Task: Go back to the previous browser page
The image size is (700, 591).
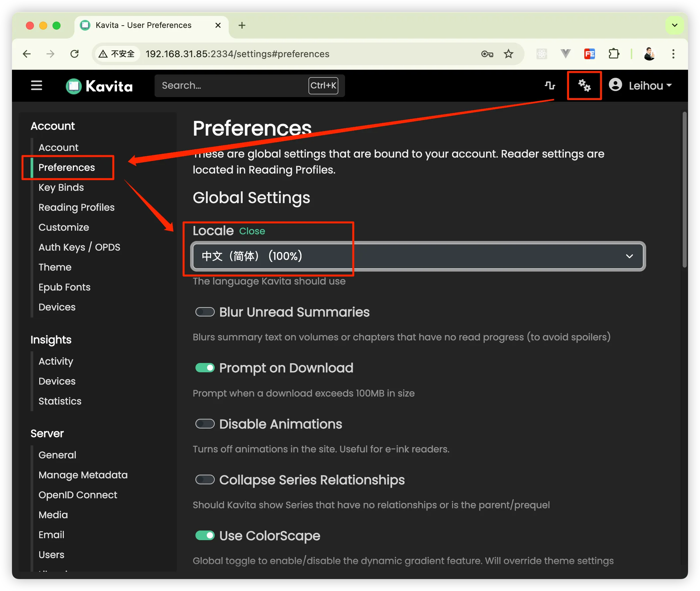Action: coord(27,54)
